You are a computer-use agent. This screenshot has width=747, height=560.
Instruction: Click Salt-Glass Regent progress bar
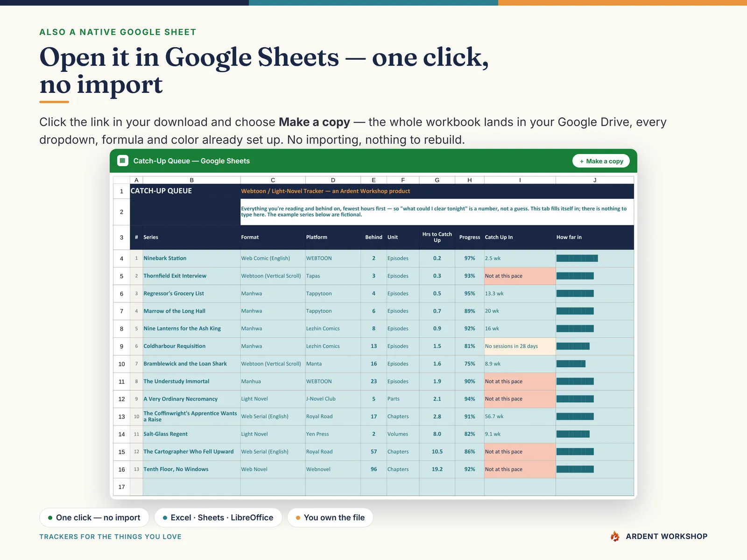(573, 434)
